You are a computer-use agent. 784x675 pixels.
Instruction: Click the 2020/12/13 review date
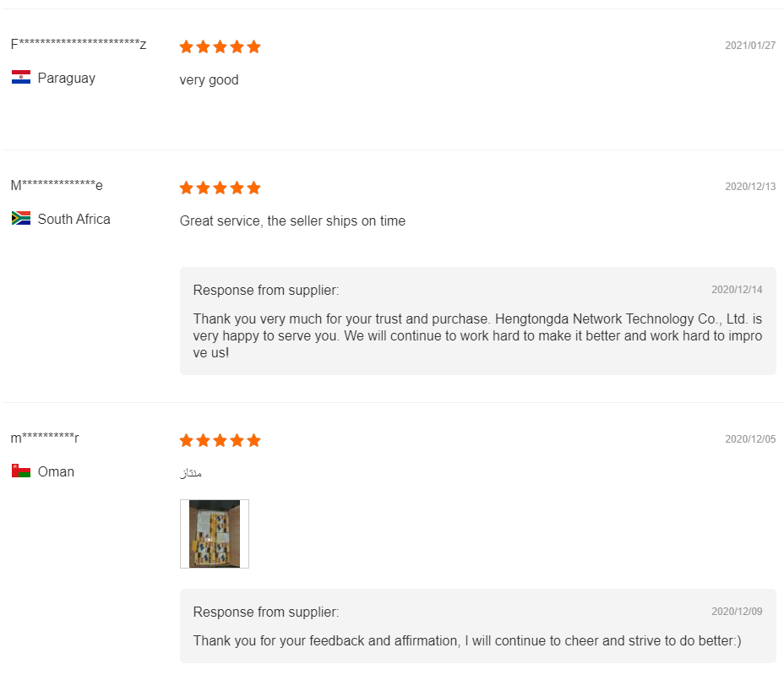(x=749, y=187)
